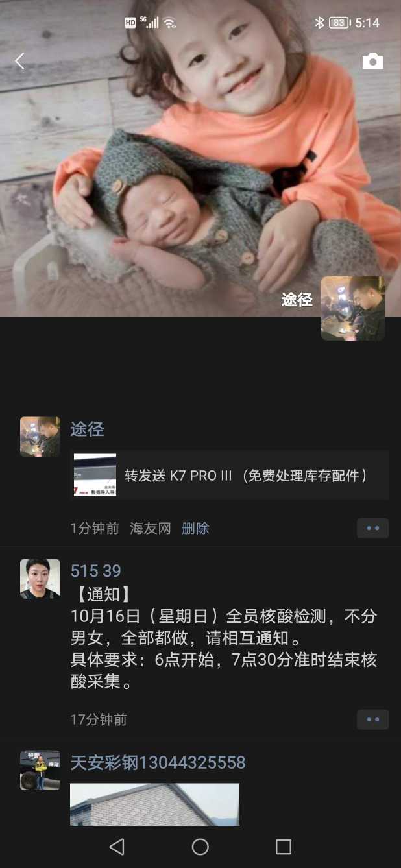Tap the back arrow icon
The height and width of the screenshot is (868, 401).
click(19, 61)
